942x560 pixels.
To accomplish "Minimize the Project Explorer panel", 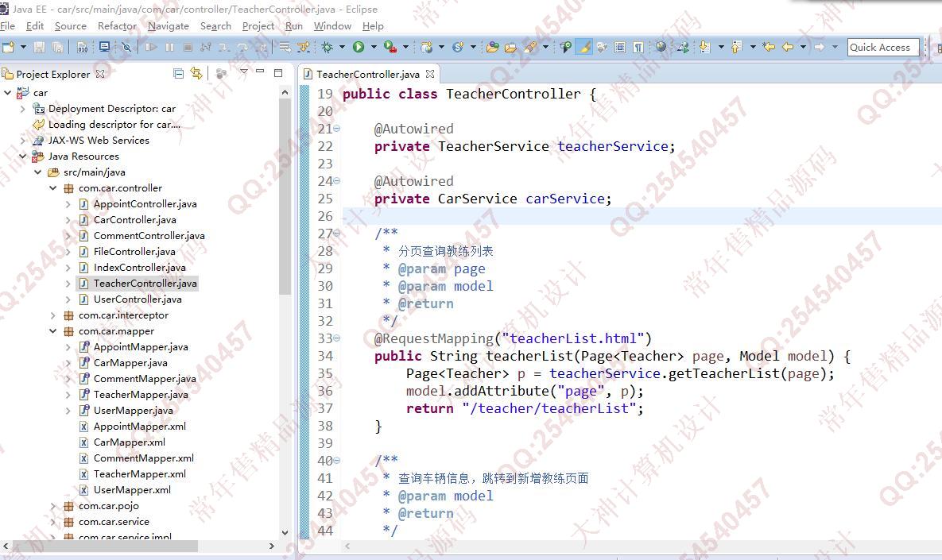I will [x=260, y=72].
